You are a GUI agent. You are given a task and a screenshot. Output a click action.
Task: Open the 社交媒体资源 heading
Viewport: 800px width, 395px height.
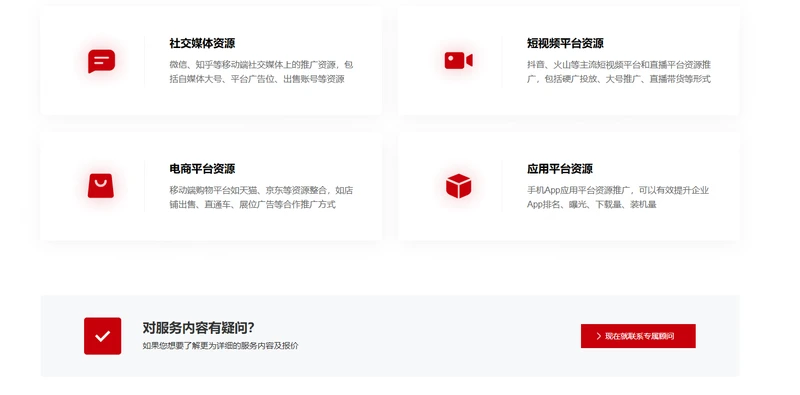point(202,43)
